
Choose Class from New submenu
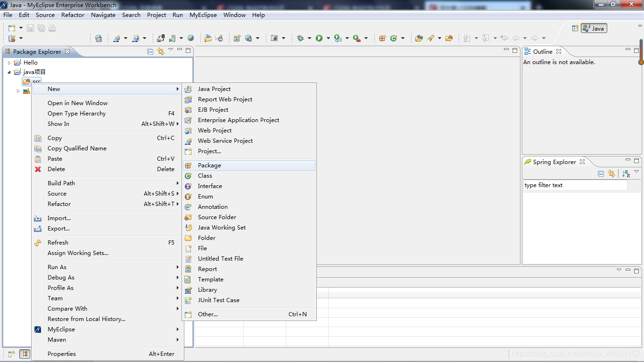(249, 176)
